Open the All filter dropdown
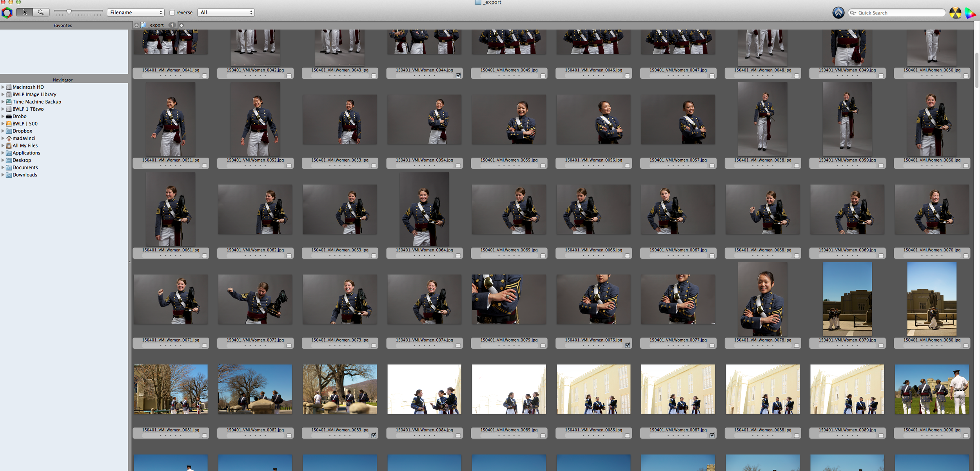Screen dimensions: 980x471 coord(226,13)
